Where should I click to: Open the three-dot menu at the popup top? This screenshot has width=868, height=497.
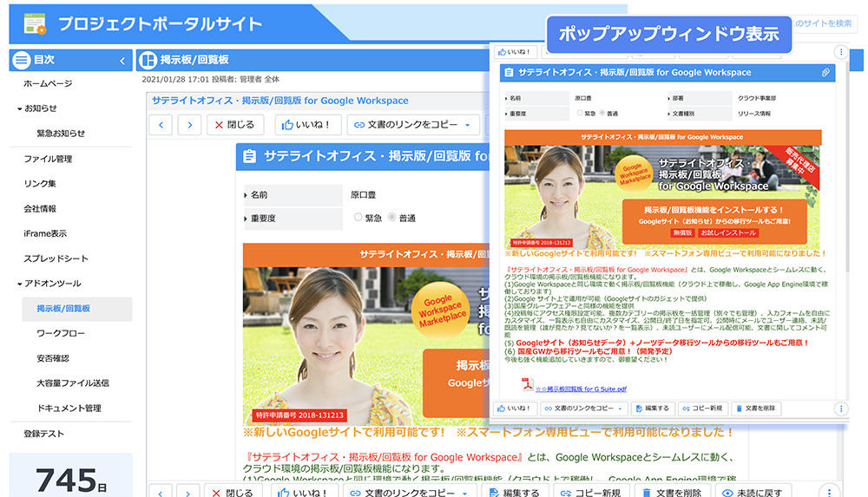(x=841, y=53)
